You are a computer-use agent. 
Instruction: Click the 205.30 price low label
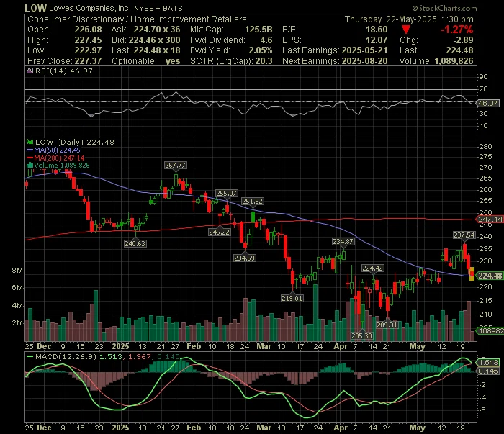(x=361, y=335)
